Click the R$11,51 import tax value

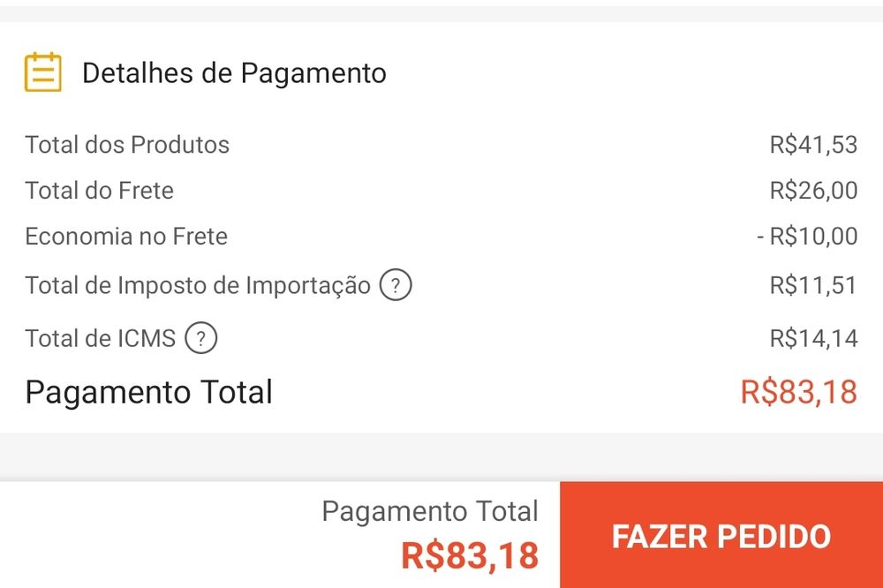(812, 286)
